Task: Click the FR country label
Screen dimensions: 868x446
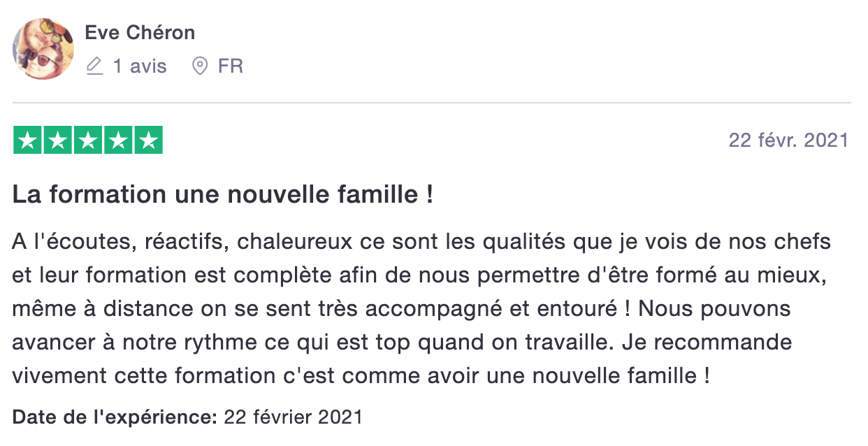Action: pos(231,66)
